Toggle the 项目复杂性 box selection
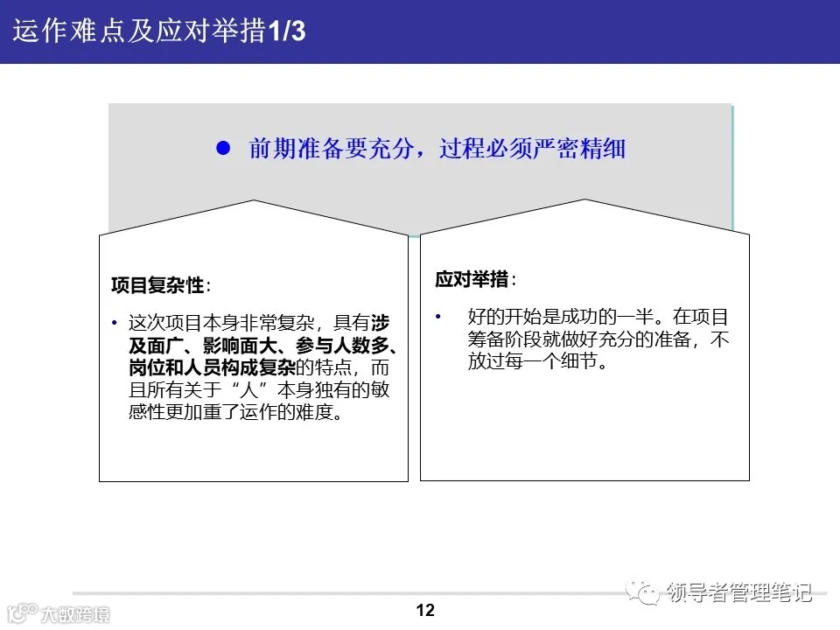The image size is (840, 630). 254,359
